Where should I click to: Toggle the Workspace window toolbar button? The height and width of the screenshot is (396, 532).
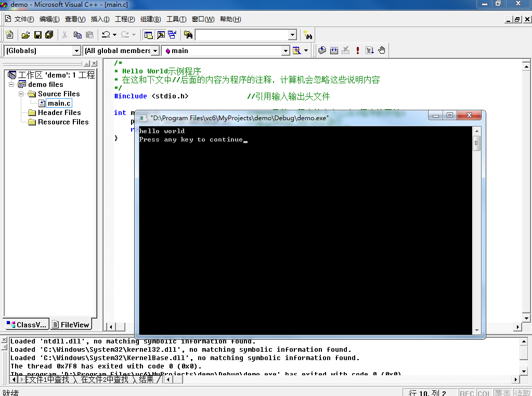tap(149, 35)
